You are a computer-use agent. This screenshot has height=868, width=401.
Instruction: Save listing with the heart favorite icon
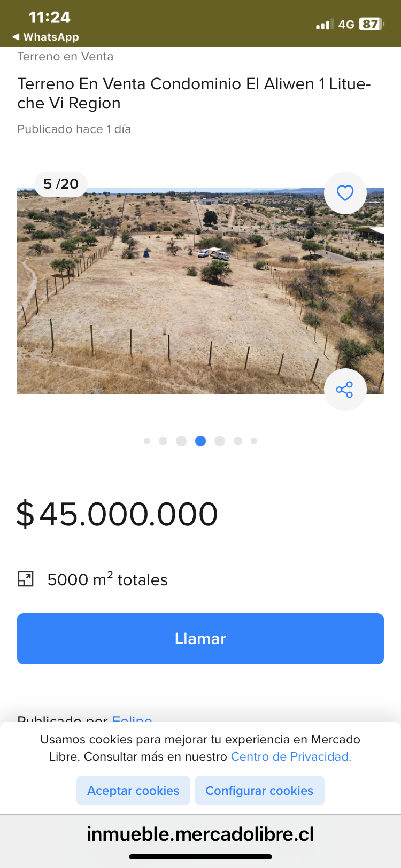345,193
